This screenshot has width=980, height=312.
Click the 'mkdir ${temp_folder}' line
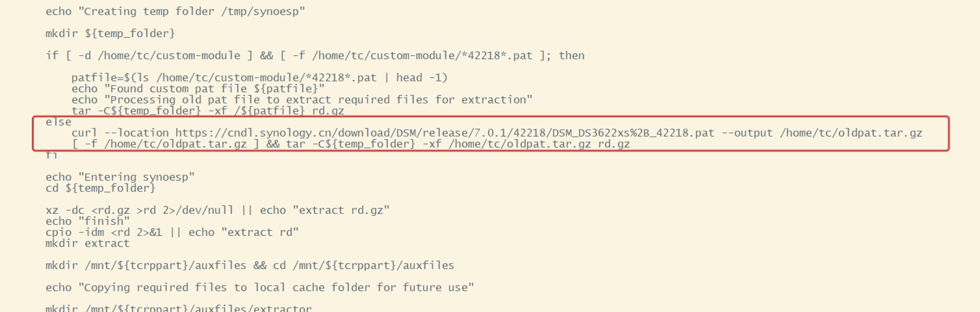pos(110,33)
